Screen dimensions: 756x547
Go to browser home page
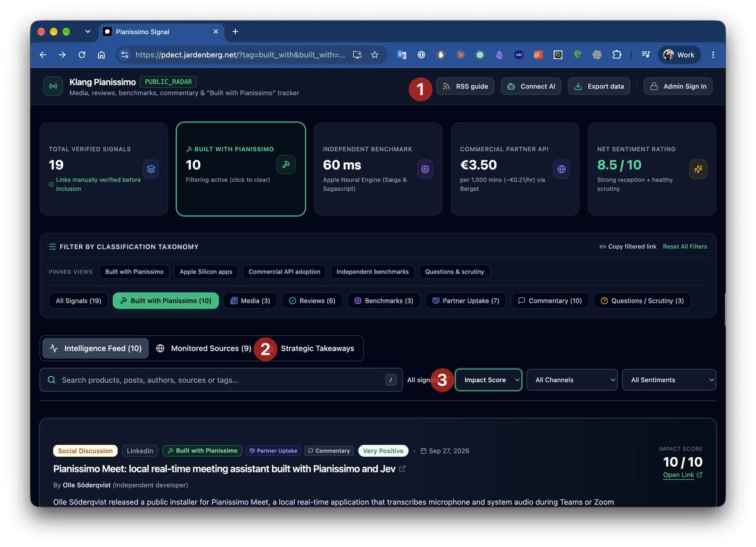[102, 55]
